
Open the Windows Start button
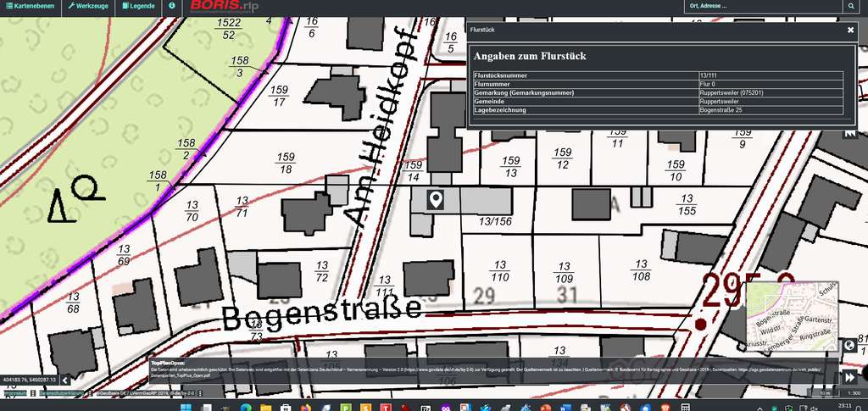point(186,407)
